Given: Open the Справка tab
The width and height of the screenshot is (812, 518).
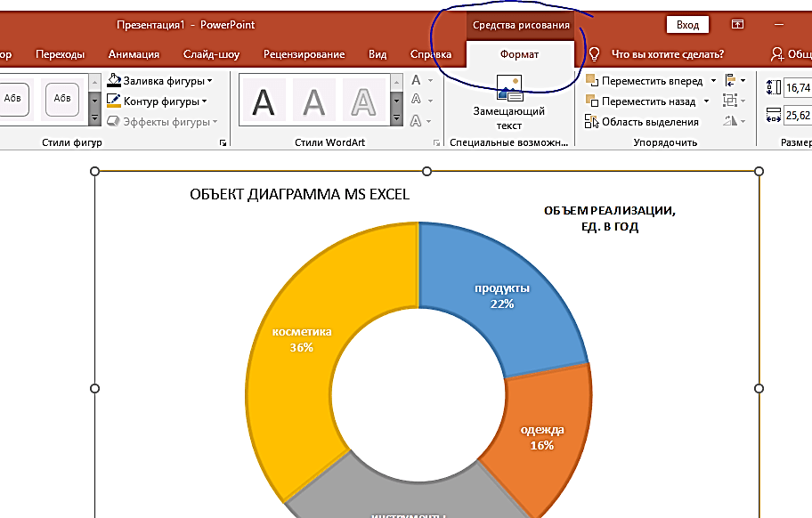Looking at the screenshot, I should tap(430, 54).
